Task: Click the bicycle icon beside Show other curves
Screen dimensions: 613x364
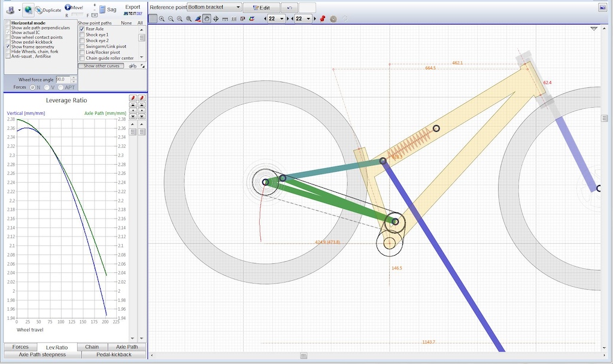Action: pos(132,66)
